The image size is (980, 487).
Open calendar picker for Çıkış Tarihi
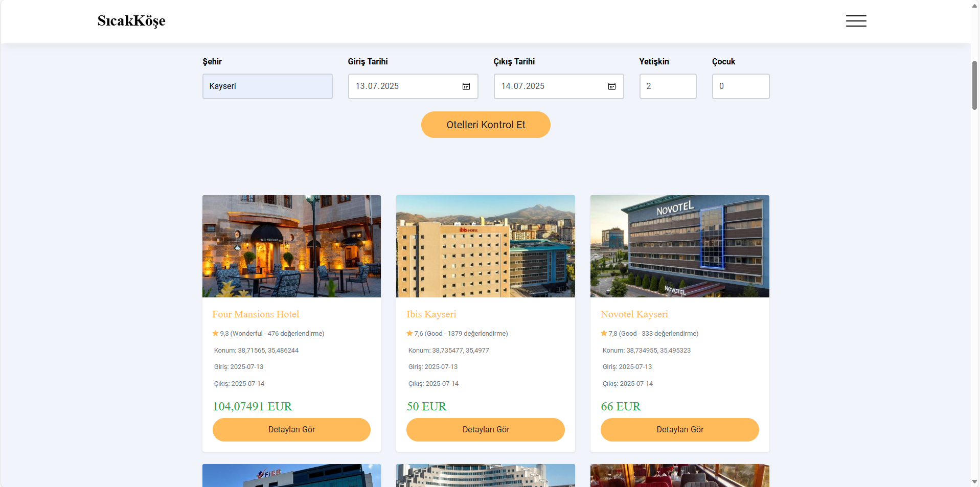[x=612, y=86]
